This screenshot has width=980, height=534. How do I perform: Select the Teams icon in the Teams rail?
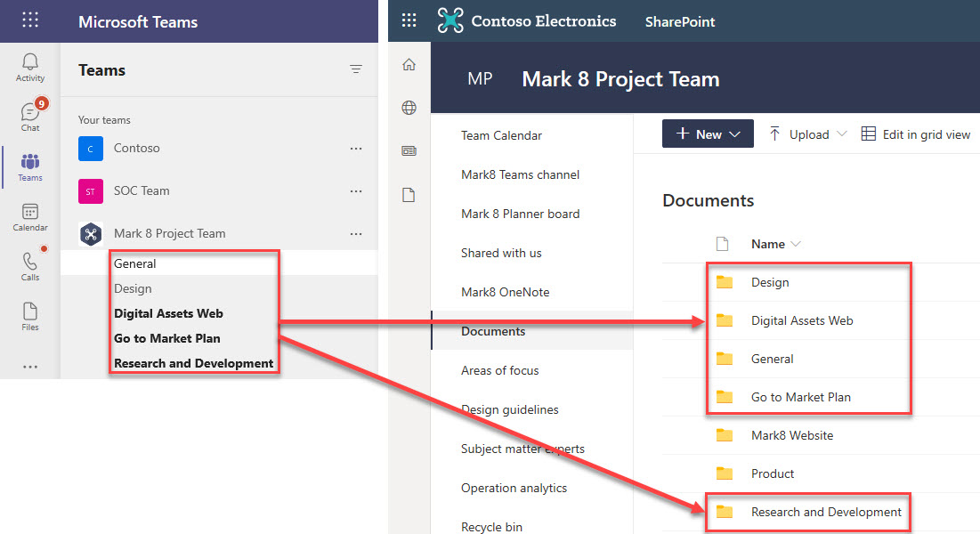(x=30, y=167)
